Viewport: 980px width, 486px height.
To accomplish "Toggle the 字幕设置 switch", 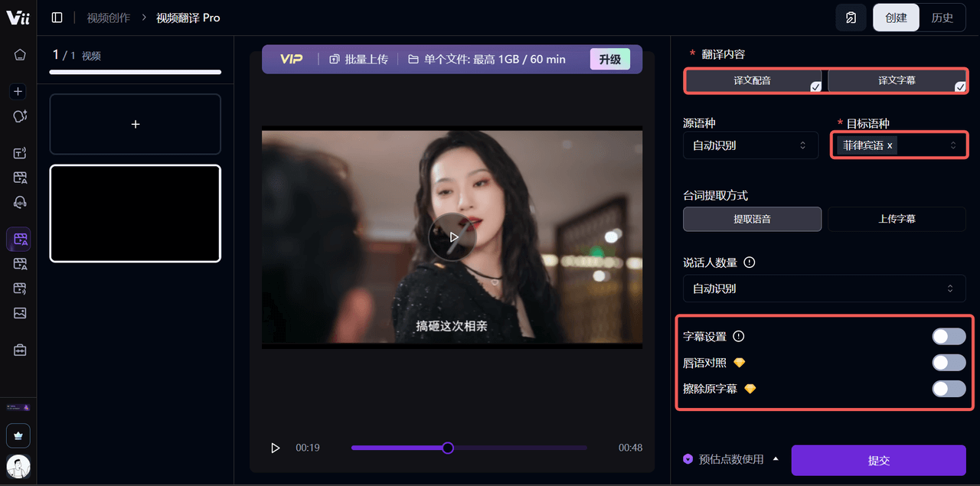I will click(x=949, y=337).
